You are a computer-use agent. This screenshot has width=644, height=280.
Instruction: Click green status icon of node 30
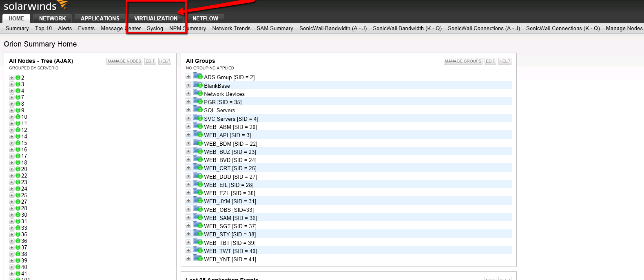click(18, 215)
